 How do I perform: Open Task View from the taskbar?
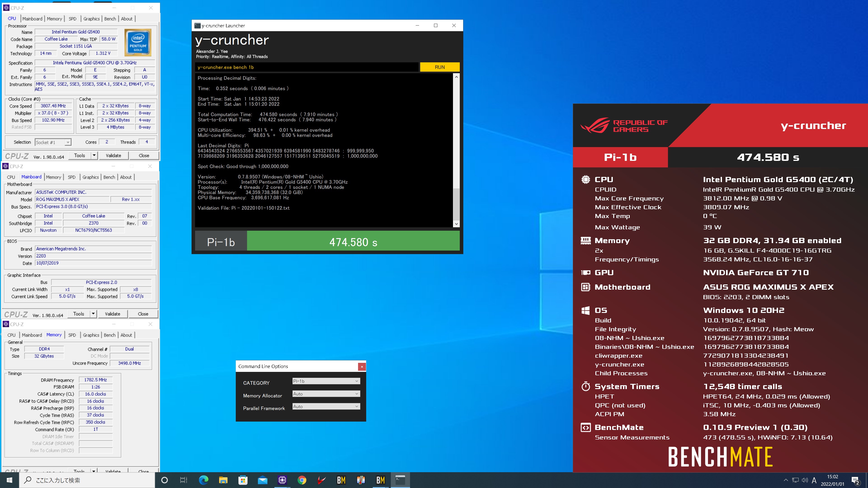184,480
